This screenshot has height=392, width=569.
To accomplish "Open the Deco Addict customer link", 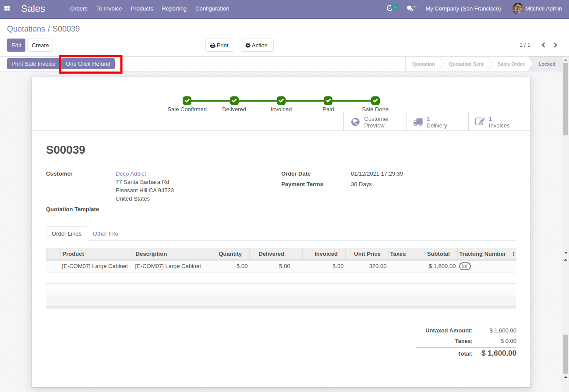I will point(131,174).
